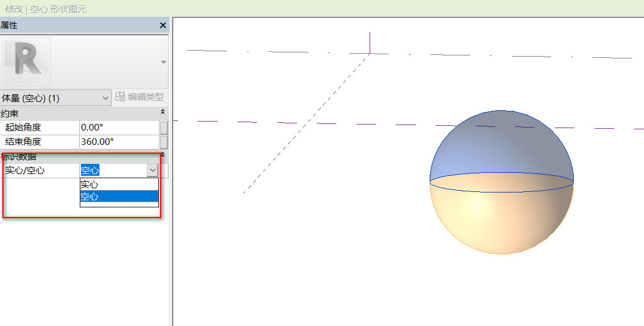Select the 结束角度 property label
This screenshot has width=644, height=326.
click(23, 142)
